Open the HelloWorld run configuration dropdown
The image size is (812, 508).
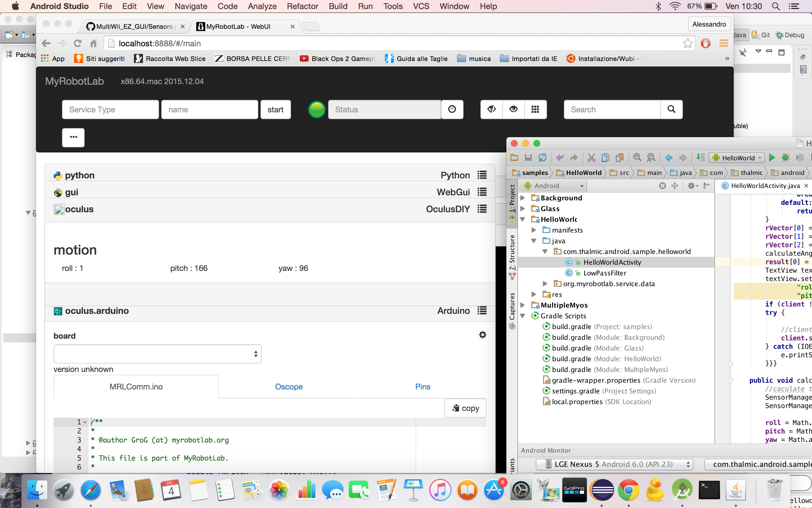736,157
